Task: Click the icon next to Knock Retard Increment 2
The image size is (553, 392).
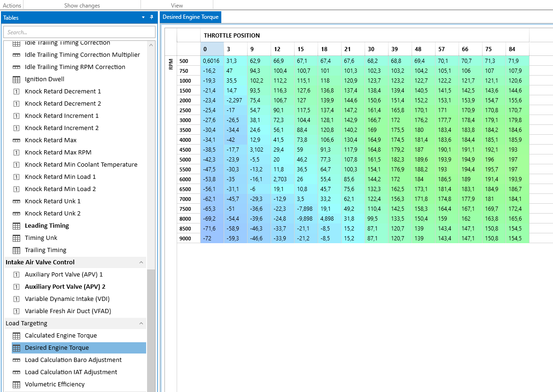Action: [16, 128]
